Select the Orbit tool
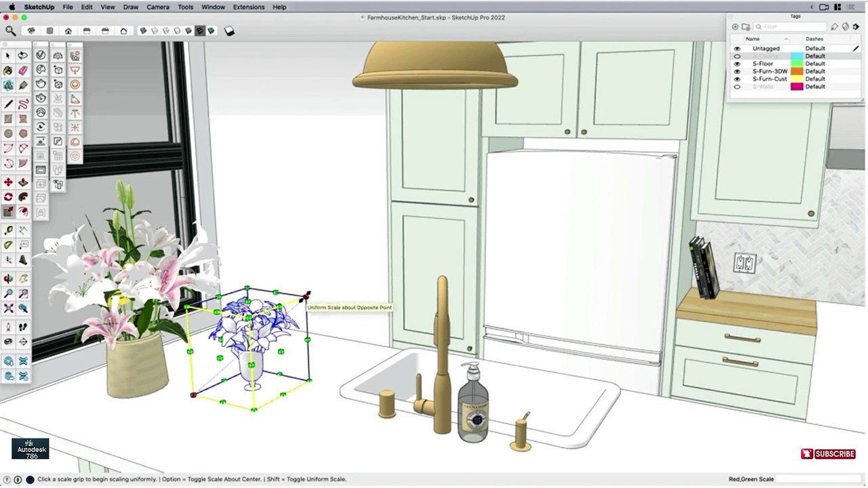Screen dimensions: 868x488 coord(8,279)
